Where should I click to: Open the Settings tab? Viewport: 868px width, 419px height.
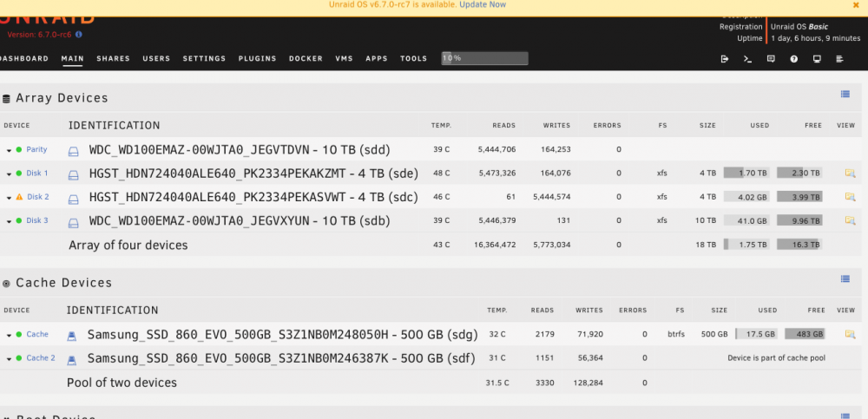tap(204, 59)
